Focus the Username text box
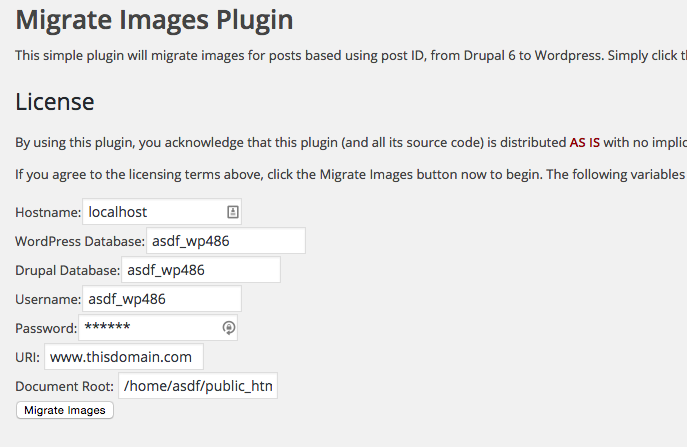The width and height of the screenshot is (687, 447). coord(162,299)
